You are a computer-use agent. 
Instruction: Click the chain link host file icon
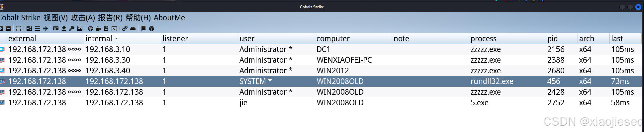pyautogui.click(x=125, y=28)
